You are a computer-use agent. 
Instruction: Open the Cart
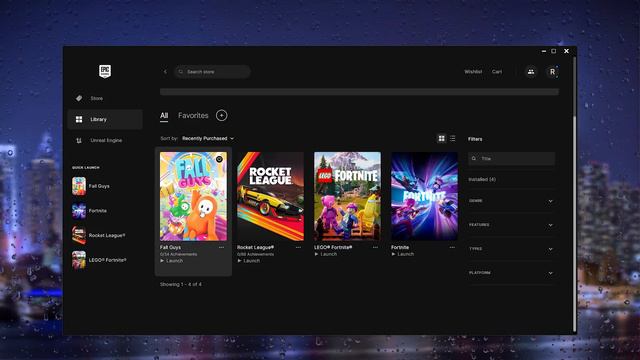[497, 72]
